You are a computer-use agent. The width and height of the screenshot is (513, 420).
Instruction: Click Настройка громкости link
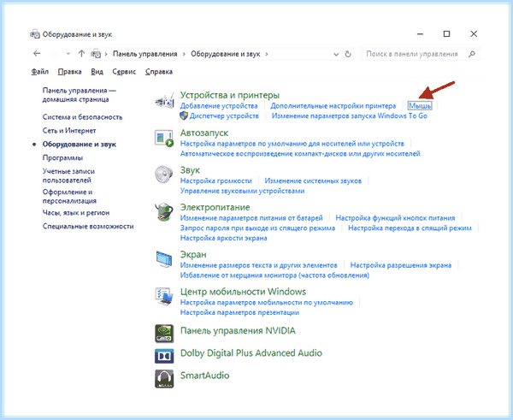[216, 180]
